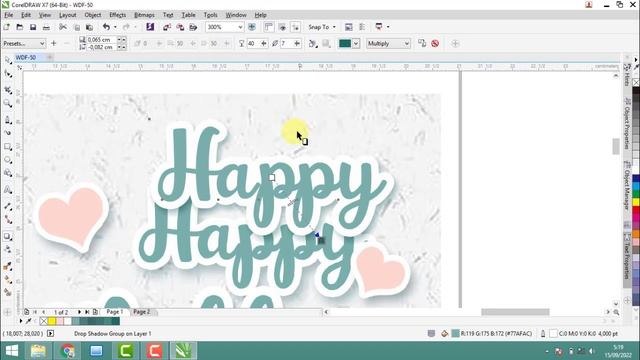Click the Copy Shadow Properties icon

coord(422,43)
